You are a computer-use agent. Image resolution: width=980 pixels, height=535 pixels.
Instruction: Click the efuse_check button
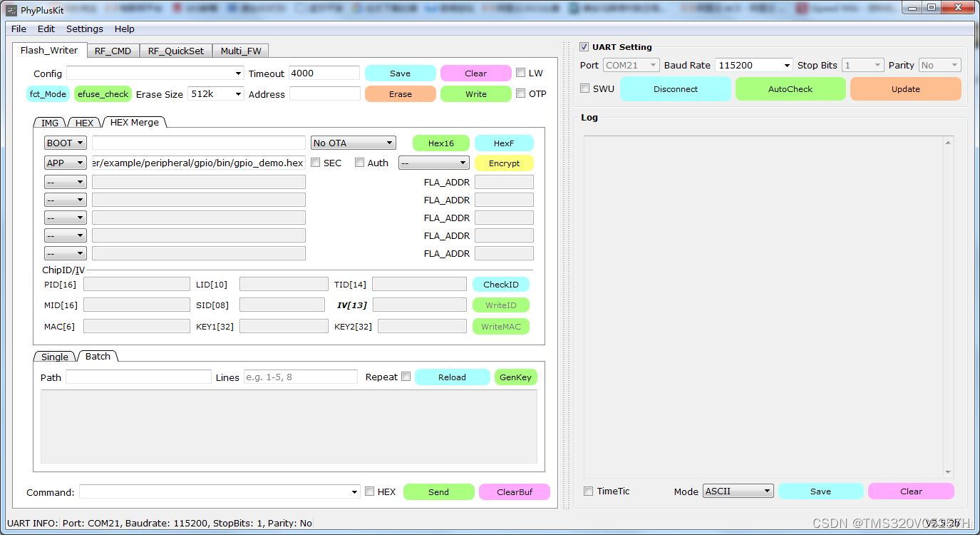point(103,94)
